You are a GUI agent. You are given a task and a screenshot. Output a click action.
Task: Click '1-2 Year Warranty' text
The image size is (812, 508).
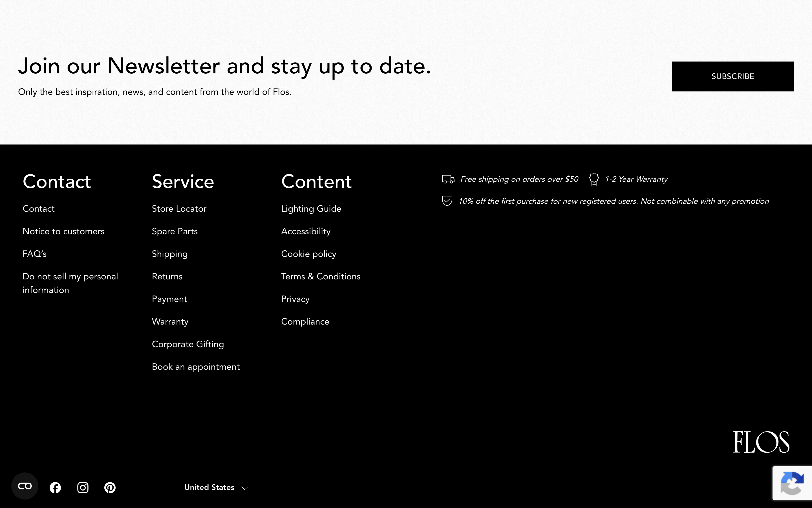(x=637, y=179)
